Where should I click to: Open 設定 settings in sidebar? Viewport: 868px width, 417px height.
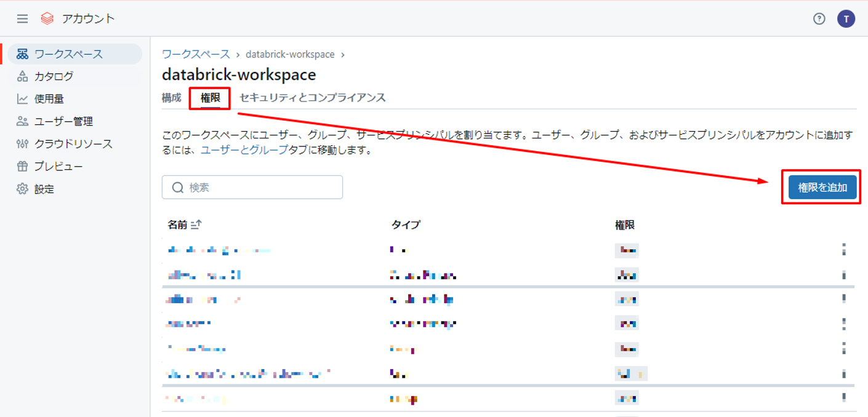click(x=44, y=189)
